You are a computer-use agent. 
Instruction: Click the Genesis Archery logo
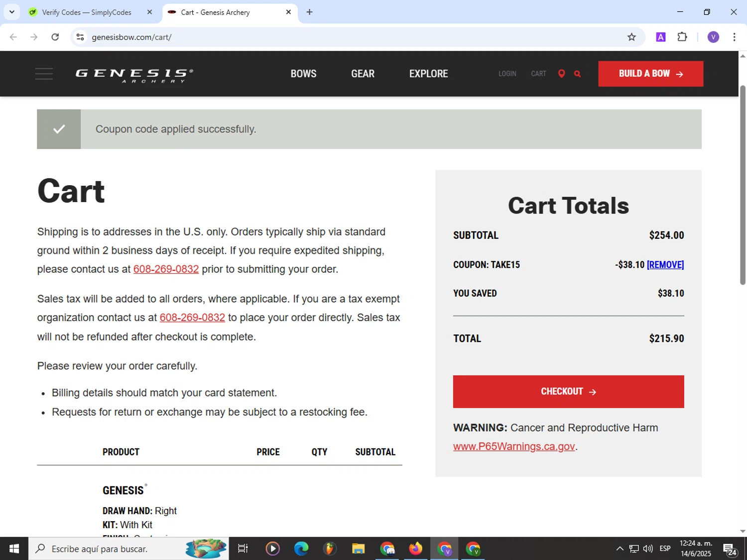(x=134, y=75)
